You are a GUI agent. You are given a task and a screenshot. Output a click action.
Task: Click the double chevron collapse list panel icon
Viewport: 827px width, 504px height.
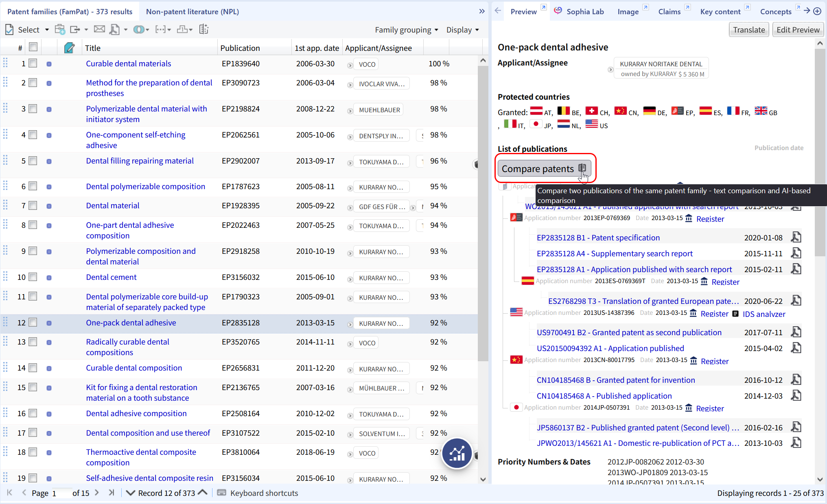(482, 11)
